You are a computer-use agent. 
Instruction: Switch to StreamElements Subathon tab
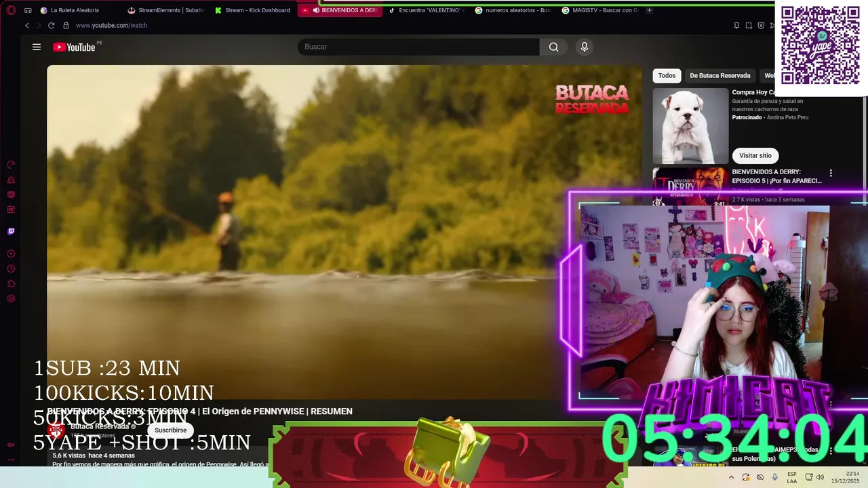(166, 10)
